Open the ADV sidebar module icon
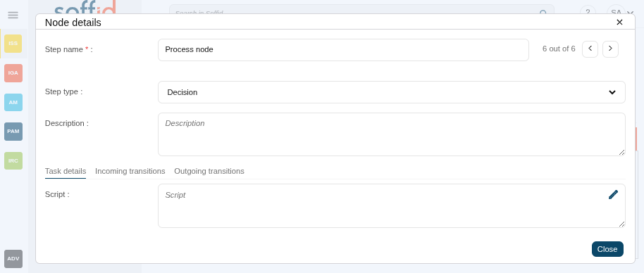The image size is (644, 273). pos(13,259)
